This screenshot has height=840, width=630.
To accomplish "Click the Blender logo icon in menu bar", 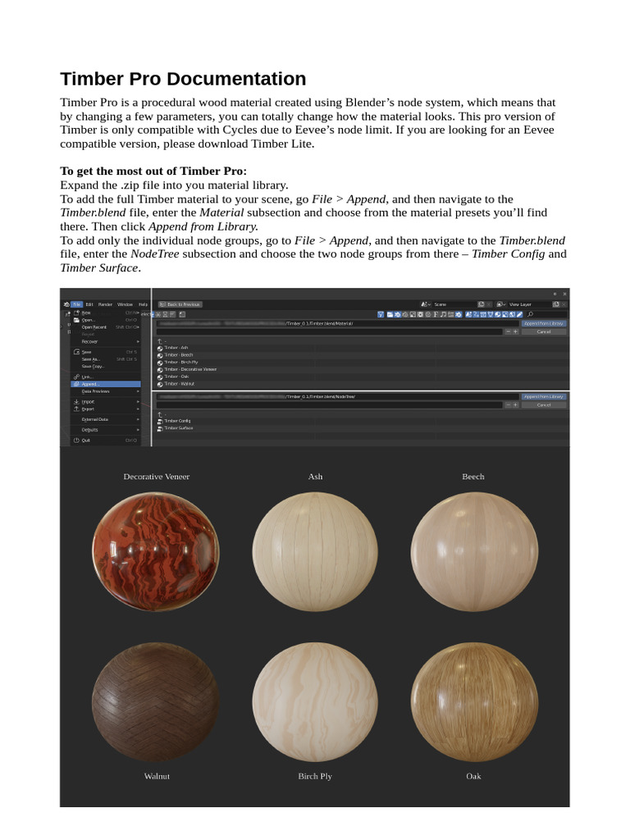I will (x=66, y=304).
